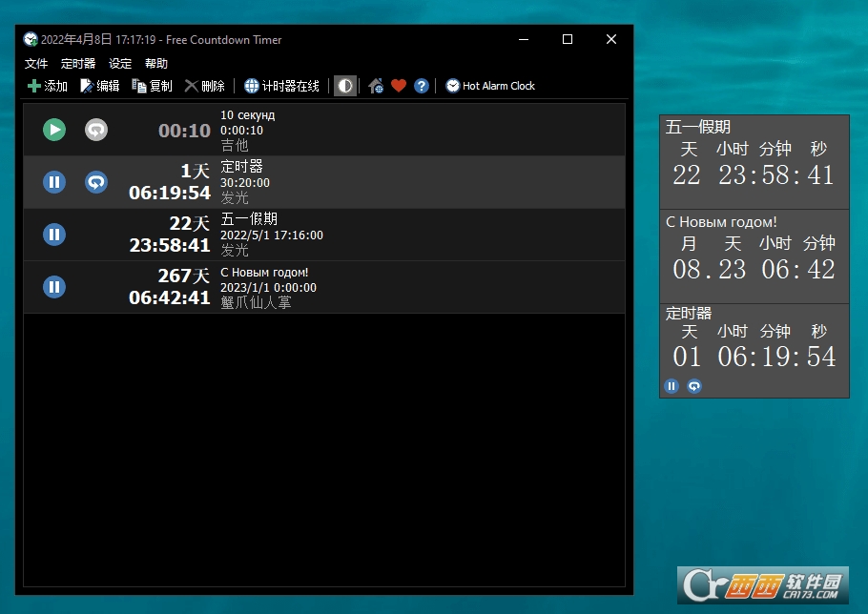Open 计时器在线 (Timer Online) globe link
Viewport: 868px width, 614px height.
(282, 86)
